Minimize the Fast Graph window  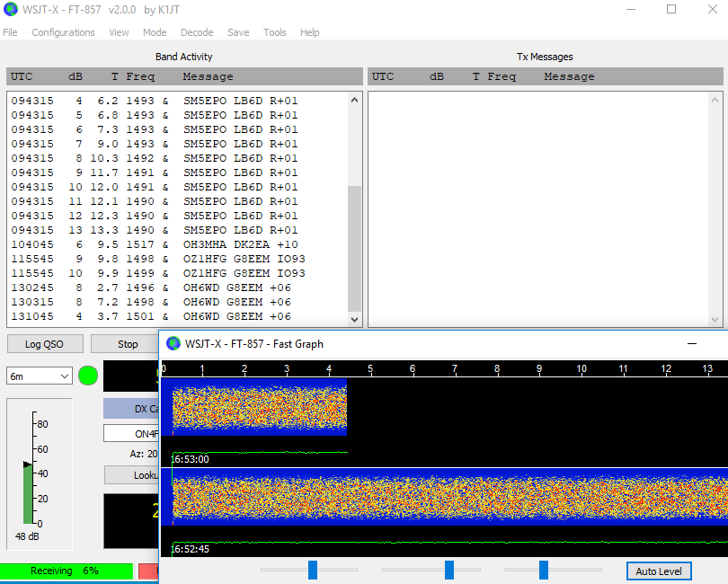click(692, 343)
